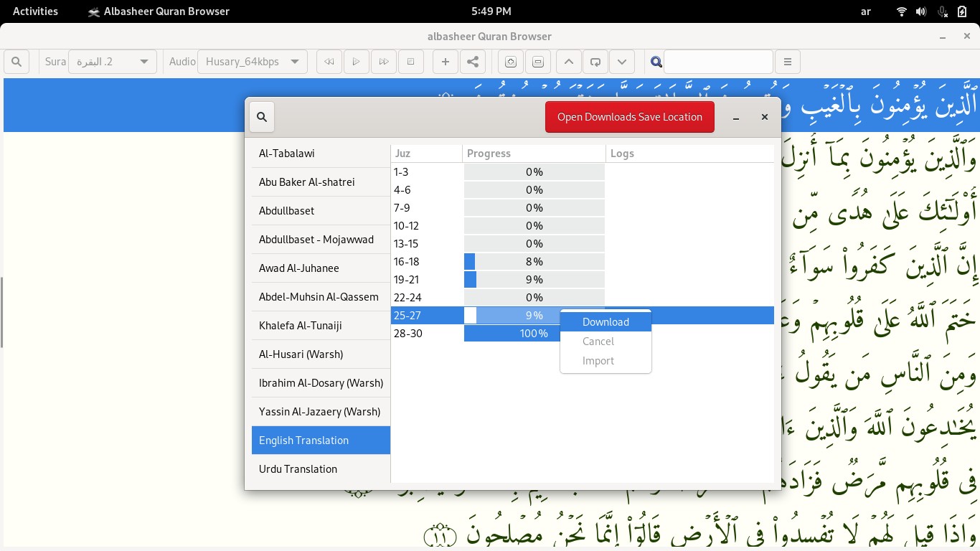Select the Juz 22-24 row
The image size is (980, 551).
tap(583, 298)
